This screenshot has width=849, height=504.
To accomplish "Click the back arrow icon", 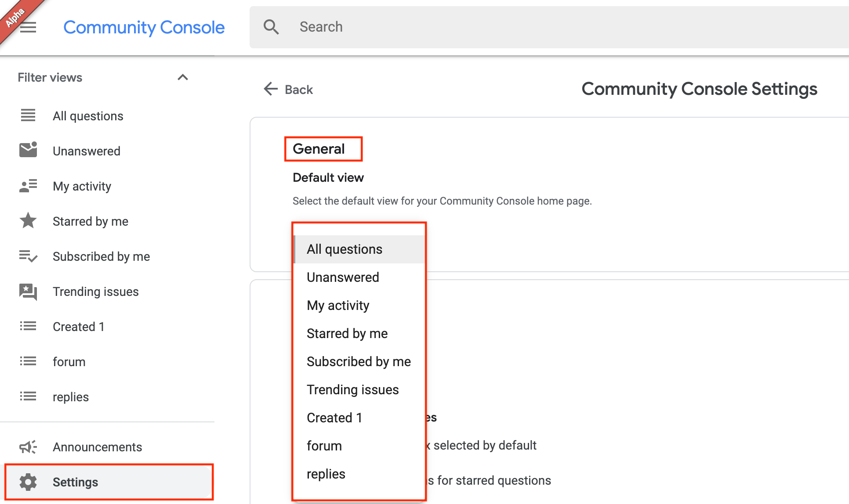I will coord(271,89).
